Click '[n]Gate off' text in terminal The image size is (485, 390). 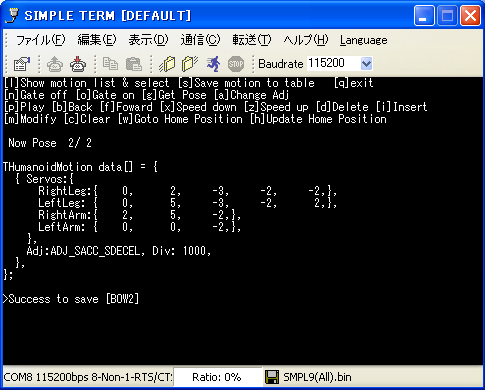click(x=35, y=95)
